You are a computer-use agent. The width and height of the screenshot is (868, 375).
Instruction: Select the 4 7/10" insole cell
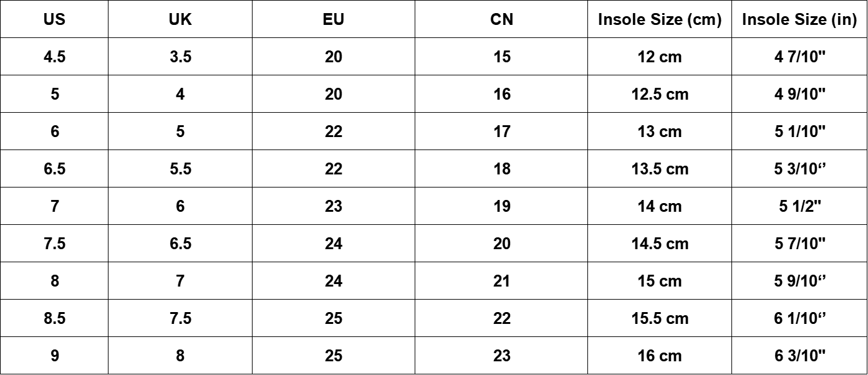click(800, 57)
